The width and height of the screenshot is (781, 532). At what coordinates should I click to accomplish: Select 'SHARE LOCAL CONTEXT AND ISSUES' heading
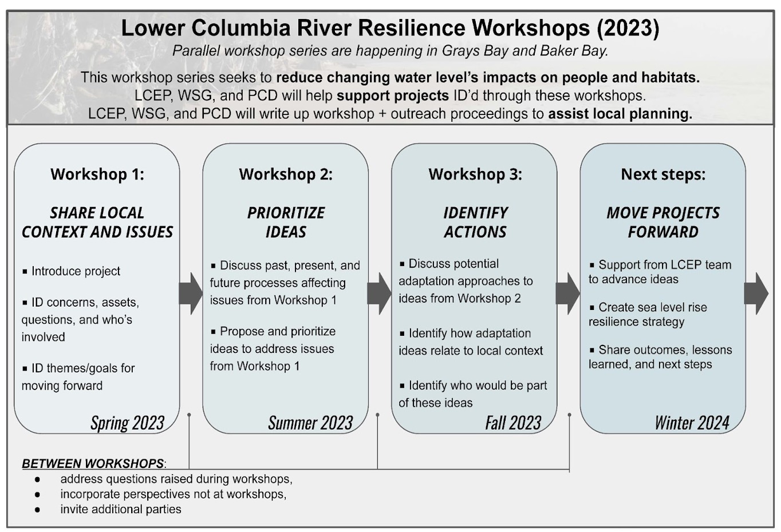click(x=97, y=222)
